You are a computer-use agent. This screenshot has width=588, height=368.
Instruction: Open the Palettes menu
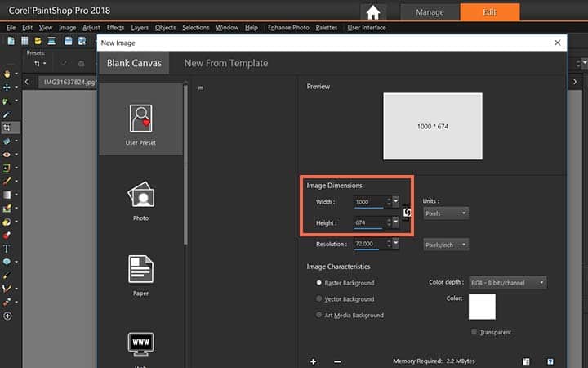click(326, 28)
